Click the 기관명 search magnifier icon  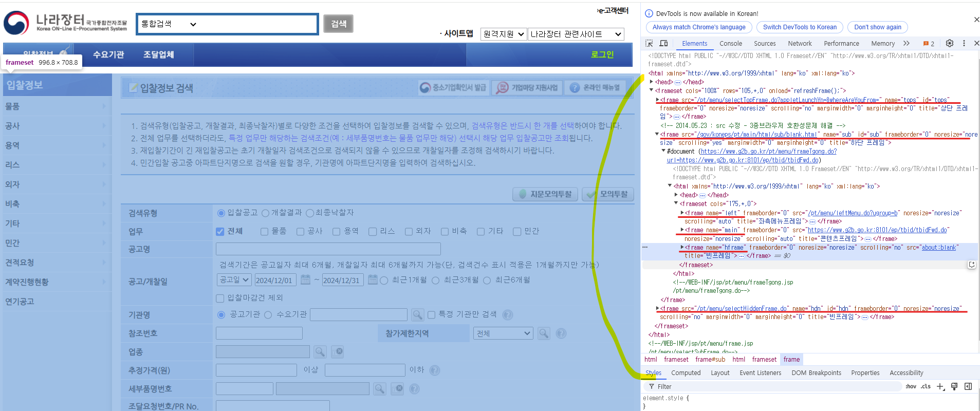coord(418,314)
